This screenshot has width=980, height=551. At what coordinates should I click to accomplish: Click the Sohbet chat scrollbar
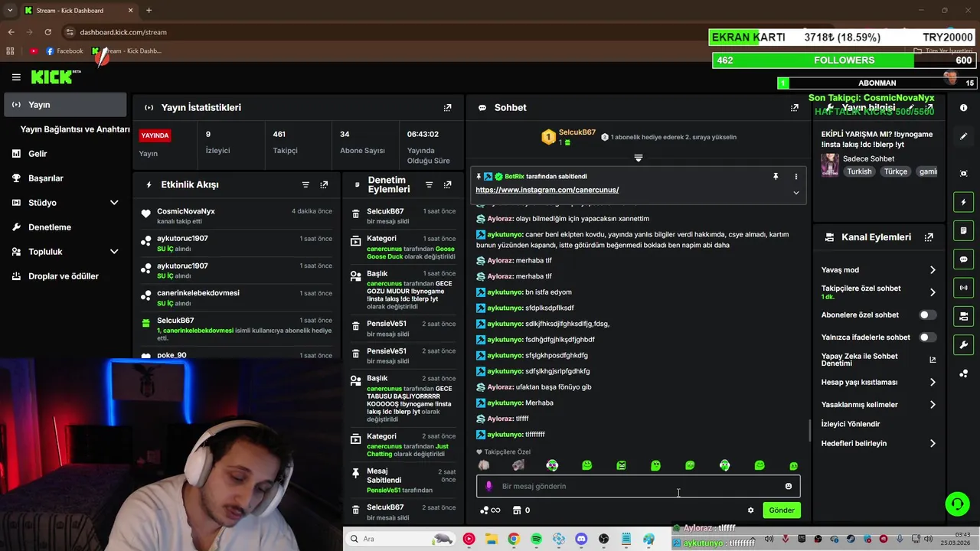coord(809,431)
